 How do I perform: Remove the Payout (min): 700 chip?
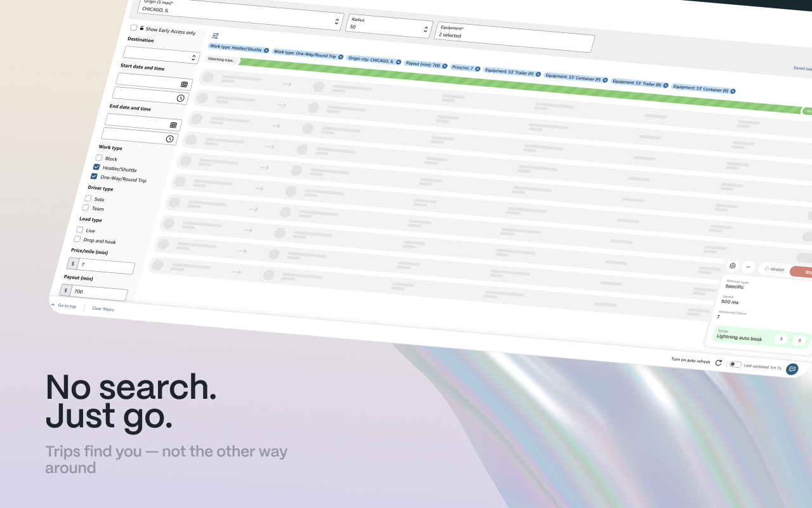pyautogui.click(x=445, y=66)
